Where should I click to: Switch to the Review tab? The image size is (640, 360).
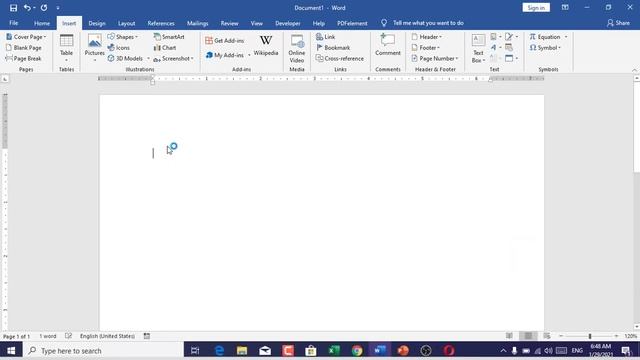pyautogui.click(x=229, y=23)
